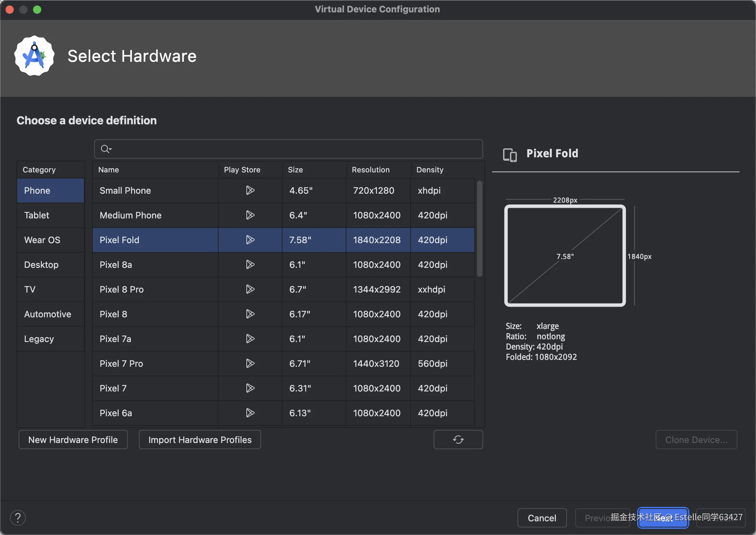Click the refresh device list icon button
The height and width of the screenshot is (535, 756).
[458, 440]
